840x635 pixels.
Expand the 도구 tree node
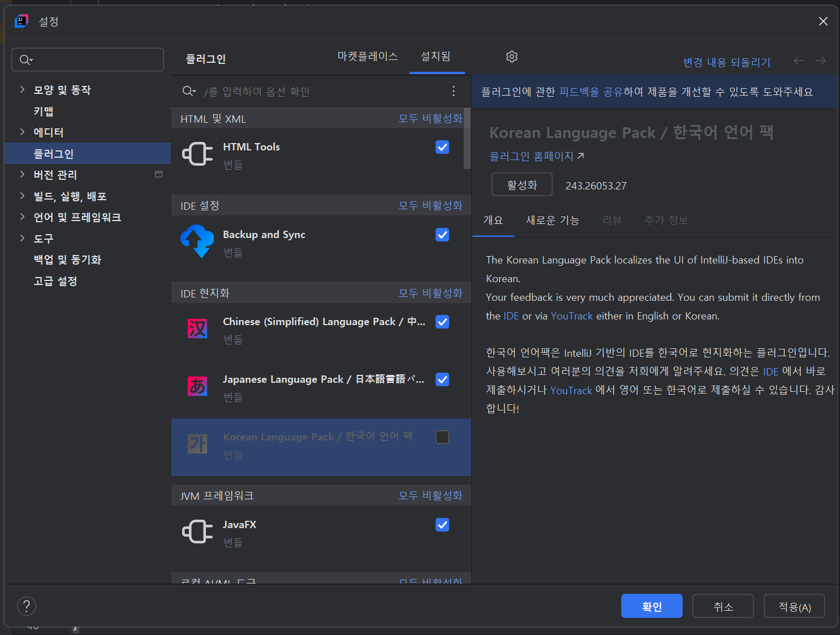(22, 238)
